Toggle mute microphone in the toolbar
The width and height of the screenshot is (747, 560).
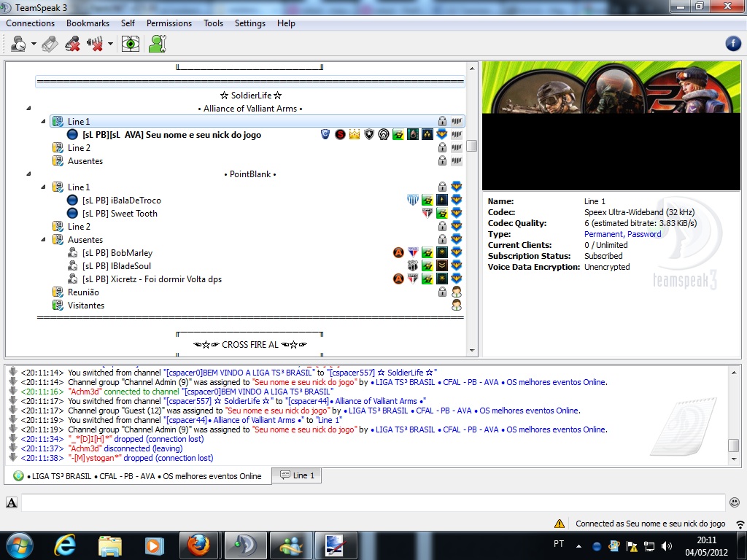(x=72, y=44)
